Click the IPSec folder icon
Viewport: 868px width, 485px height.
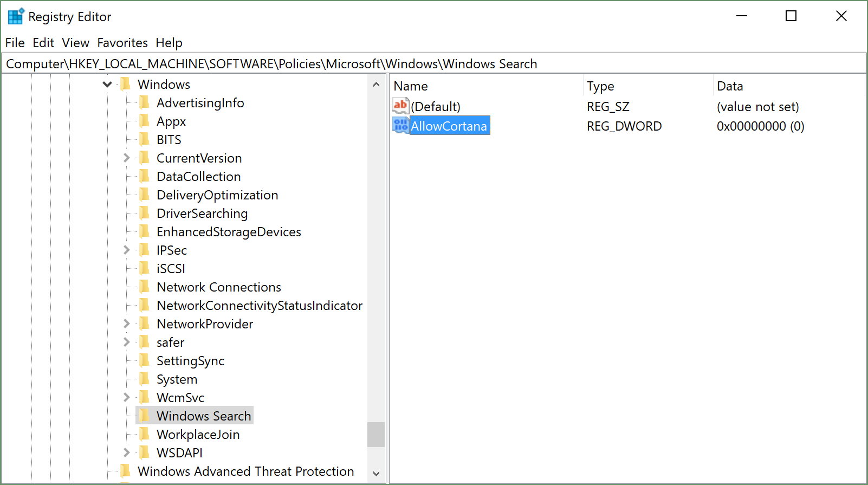[144, 250]
